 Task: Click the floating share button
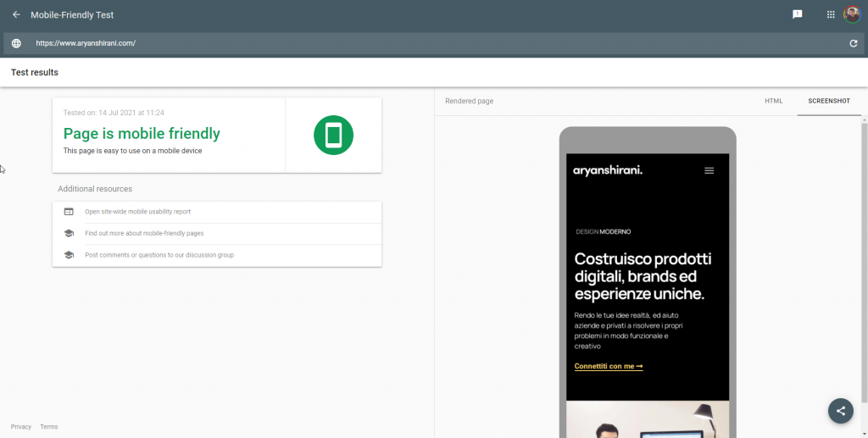840,410
